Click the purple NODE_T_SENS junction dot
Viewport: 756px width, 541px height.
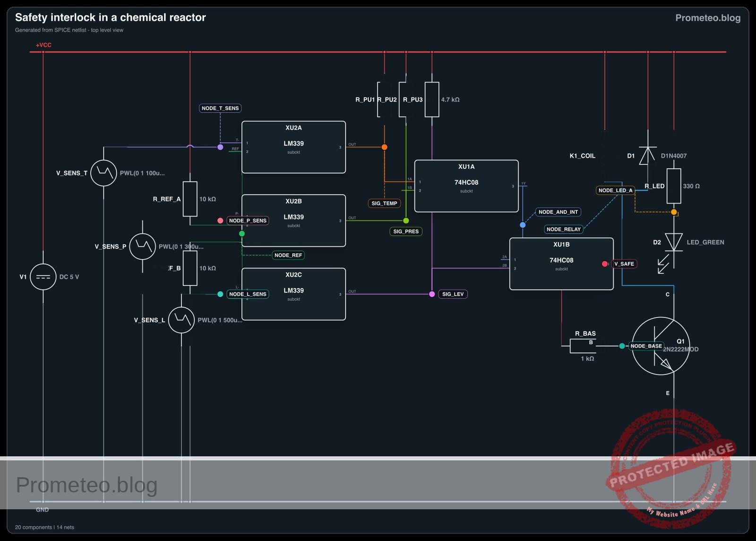tap(220, 147)
